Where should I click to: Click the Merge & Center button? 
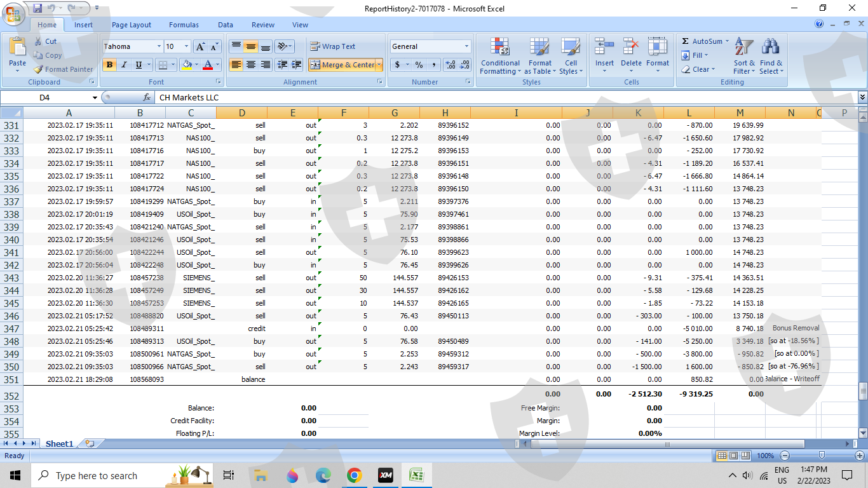click(342, 65)
